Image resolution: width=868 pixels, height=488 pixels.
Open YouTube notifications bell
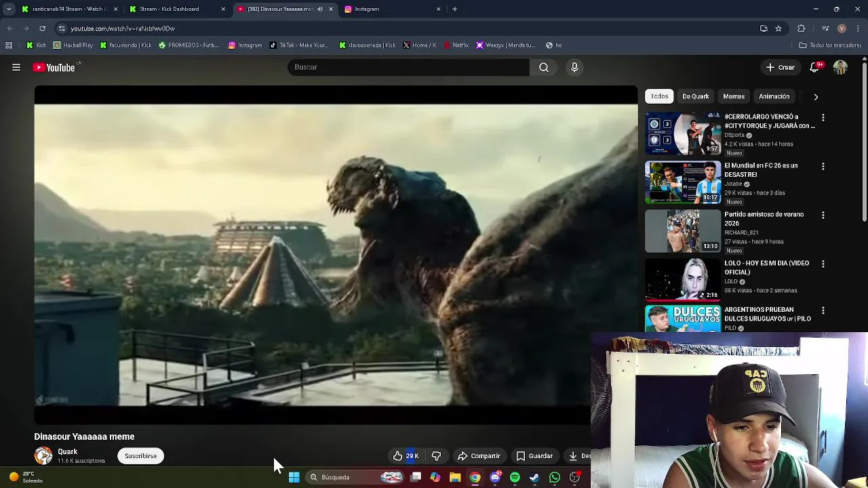point(815,67)
